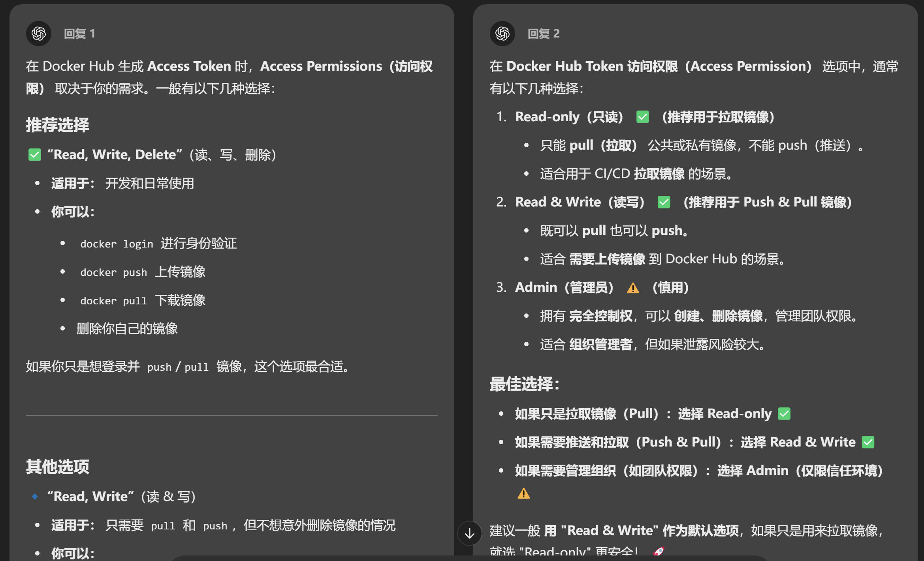Click the docker login code snippet

point(117,244)
